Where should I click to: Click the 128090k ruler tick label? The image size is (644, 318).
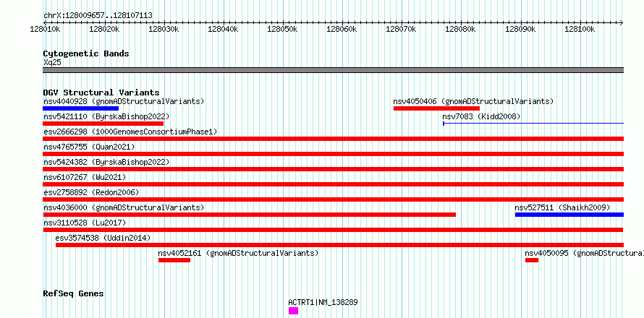(520, 29)
